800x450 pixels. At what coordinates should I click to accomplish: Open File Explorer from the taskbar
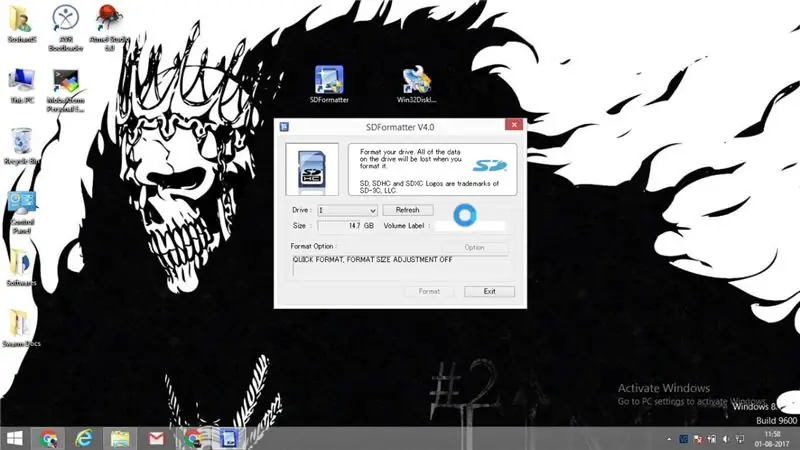[120, 438]
